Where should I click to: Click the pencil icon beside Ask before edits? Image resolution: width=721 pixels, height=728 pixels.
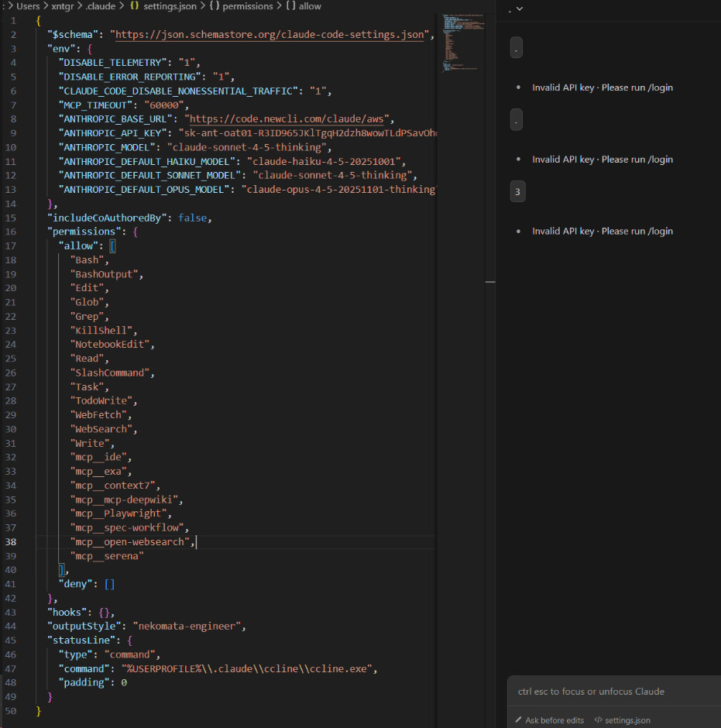(x=519, y=719)
